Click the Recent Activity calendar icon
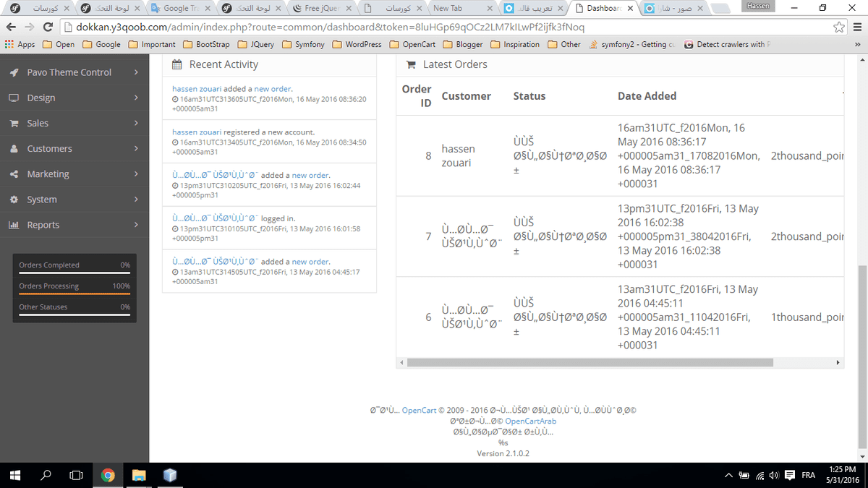The height and width of the screenshot is (488, 868). (x=177, y=64)
